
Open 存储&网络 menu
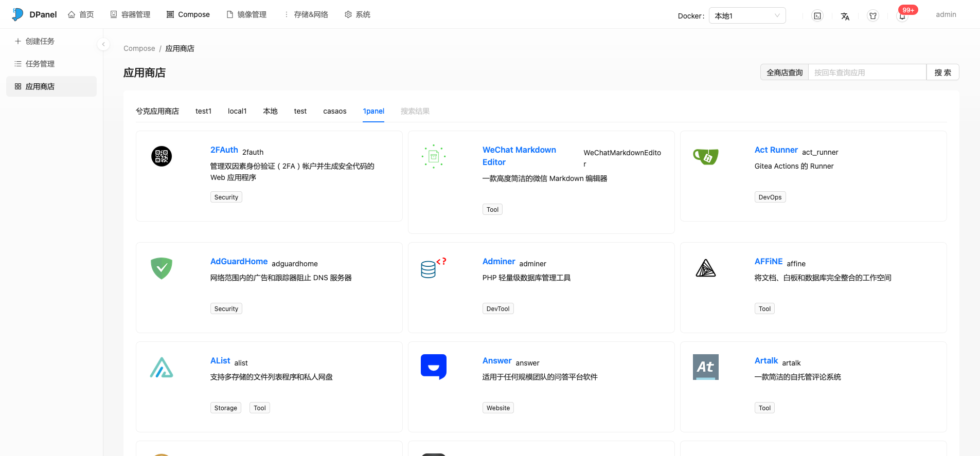(x=306, y=14)
